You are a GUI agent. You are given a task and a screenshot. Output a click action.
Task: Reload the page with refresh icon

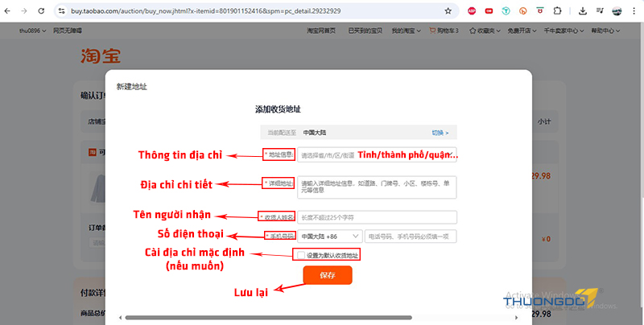[x=41, y=11]
